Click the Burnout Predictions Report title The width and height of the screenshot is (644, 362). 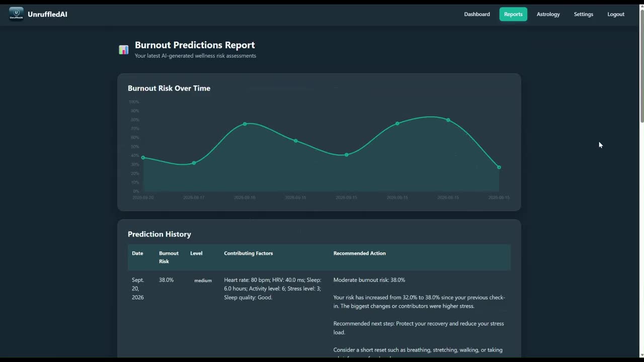coord(195,45)
